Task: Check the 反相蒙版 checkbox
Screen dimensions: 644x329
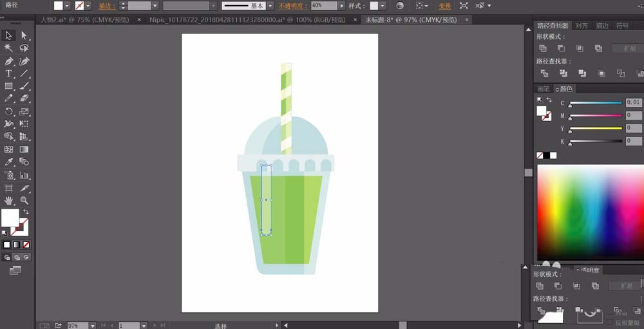Action: (610, 323)
